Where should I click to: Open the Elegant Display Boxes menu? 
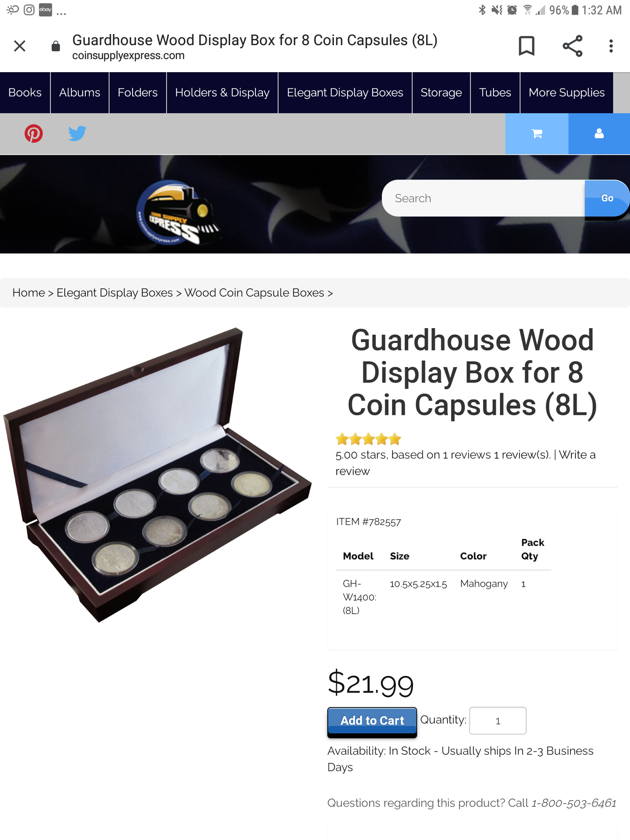345,93
